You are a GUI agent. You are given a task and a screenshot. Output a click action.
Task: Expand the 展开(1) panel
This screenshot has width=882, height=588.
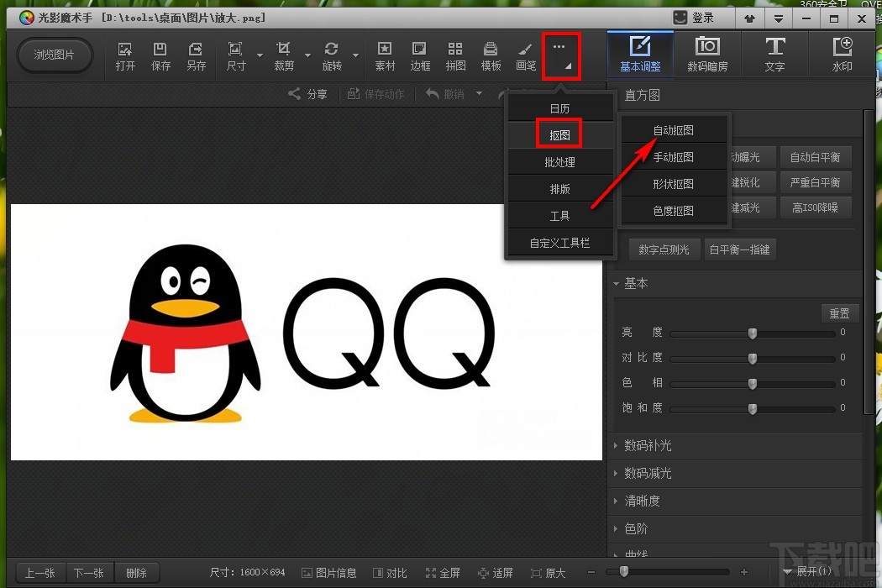tap(807, 572)
